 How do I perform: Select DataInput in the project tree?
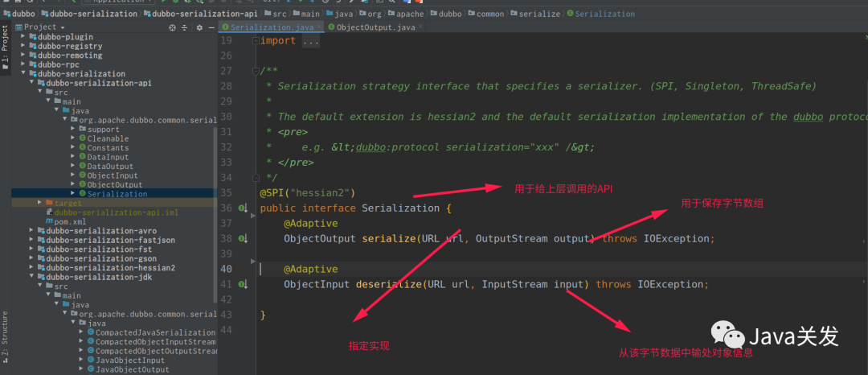(104, 157)
